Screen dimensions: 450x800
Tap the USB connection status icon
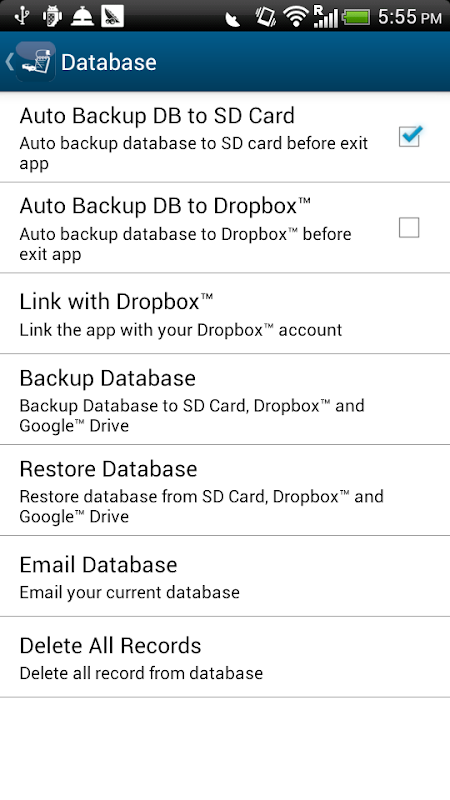click(22, 16)
